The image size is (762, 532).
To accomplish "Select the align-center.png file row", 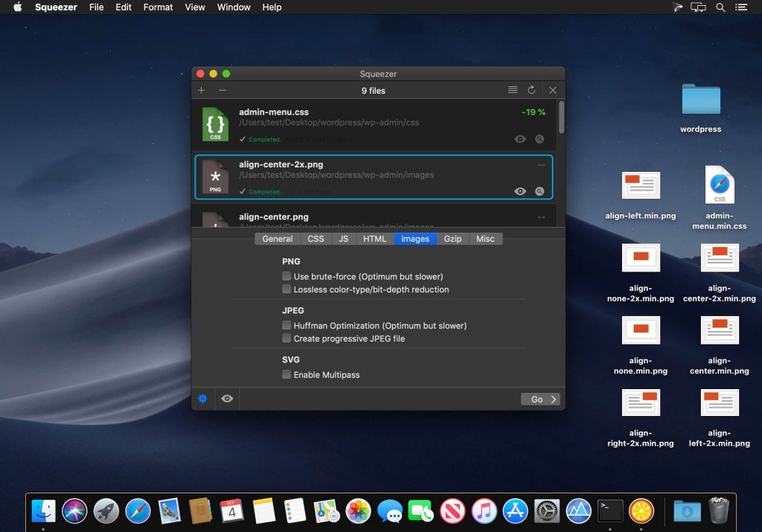I will [x=372, y=217].
